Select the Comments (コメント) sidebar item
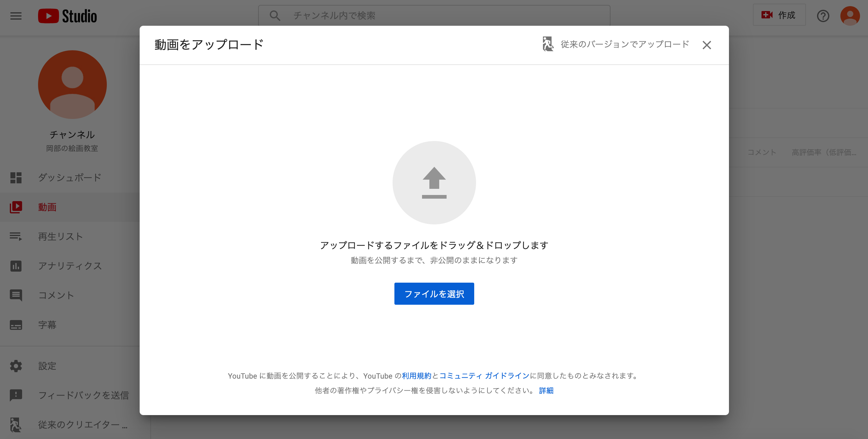The height and width of the screenshot is (439, 868). 56,295
